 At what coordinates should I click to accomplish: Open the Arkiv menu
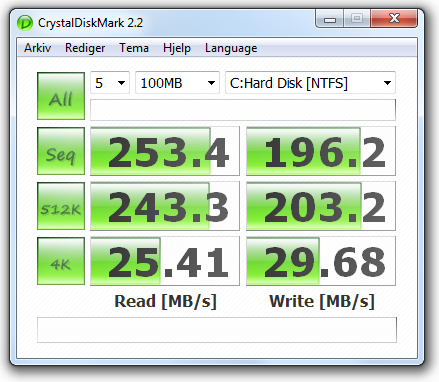pyautogui.click(x=37, y=48)
